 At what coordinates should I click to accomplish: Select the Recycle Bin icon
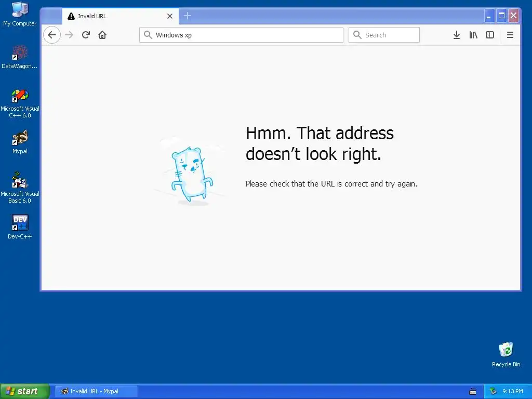(x=506, y=354)
